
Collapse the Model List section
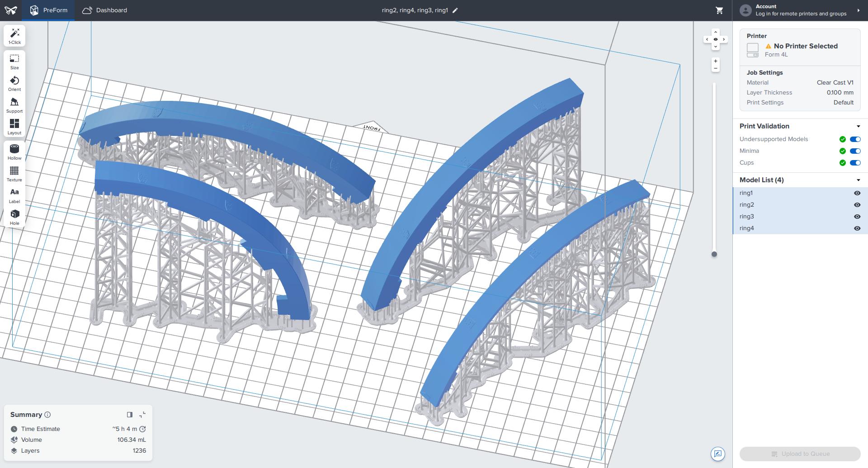pos(858,180)
